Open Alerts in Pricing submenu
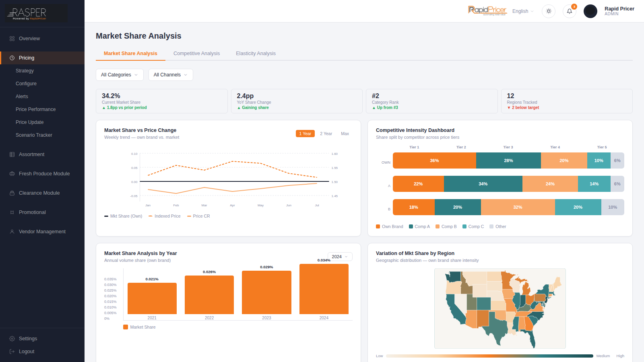This screenshot has height=362, width=644. tap(22, 97)
